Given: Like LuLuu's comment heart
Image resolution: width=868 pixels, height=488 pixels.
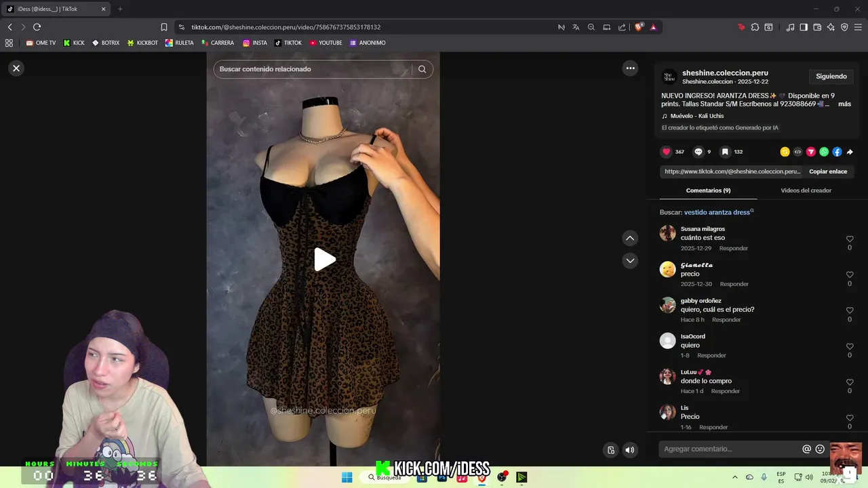Looking at the screenshot, I should 850,382.
